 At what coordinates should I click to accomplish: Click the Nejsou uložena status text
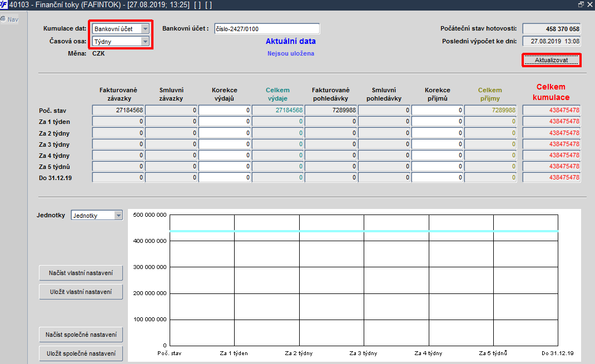[x=291, y=53]
